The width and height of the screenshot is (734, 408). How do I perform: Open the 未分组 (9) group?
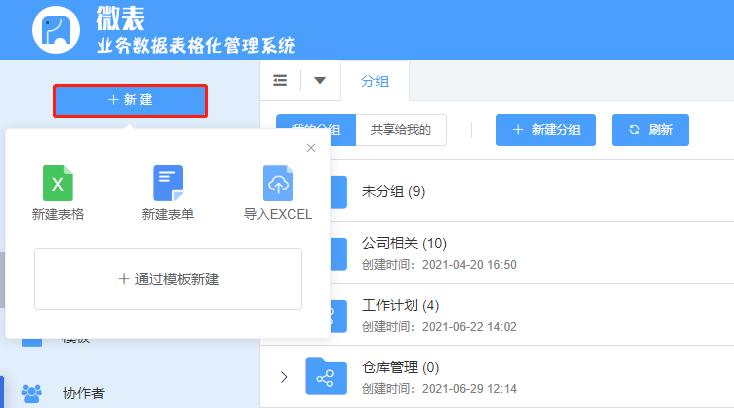tap(393, 191)
